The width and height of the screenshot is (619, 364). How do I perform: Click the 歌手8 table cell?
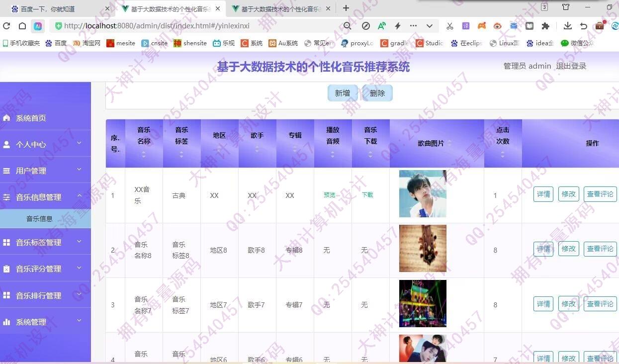[x=257, y=250]
